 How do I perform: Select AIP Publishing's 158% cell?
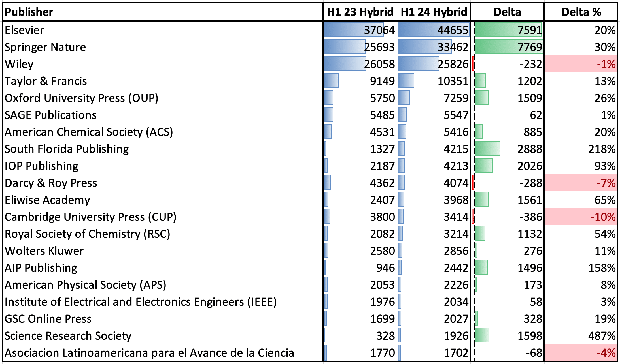581,267
